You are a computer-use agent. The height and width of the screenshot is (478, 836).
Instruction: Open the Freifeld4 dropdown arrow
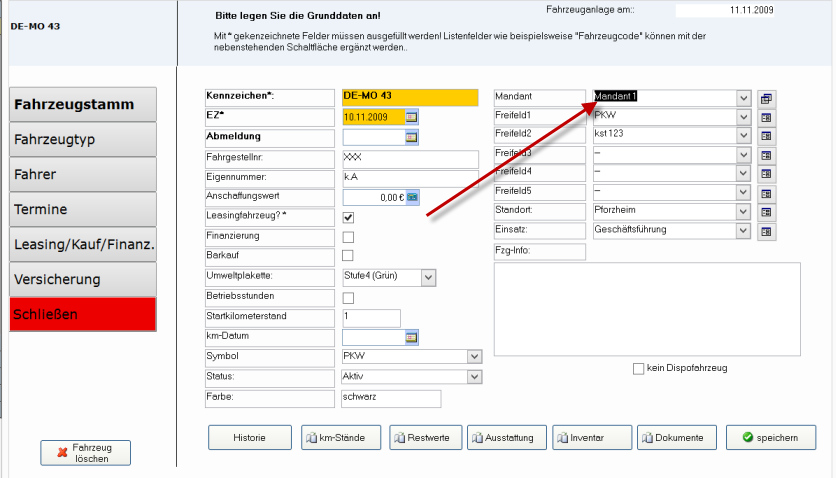point(743,173)
